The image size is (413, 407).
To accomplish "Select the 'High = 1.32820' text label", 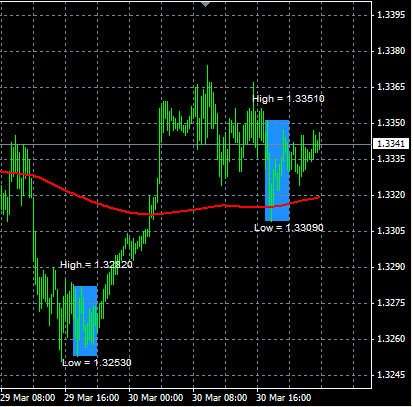I will 96,265.
